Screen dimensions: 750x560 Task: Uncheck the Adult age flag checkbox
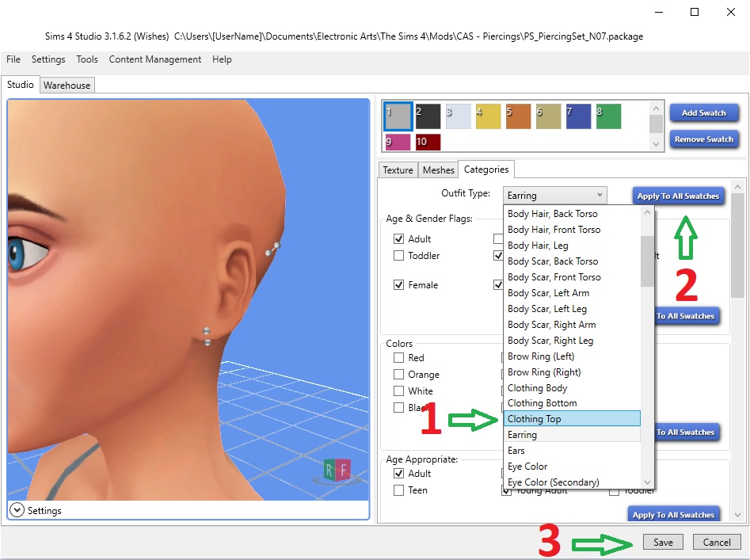[x=398, y=238]
